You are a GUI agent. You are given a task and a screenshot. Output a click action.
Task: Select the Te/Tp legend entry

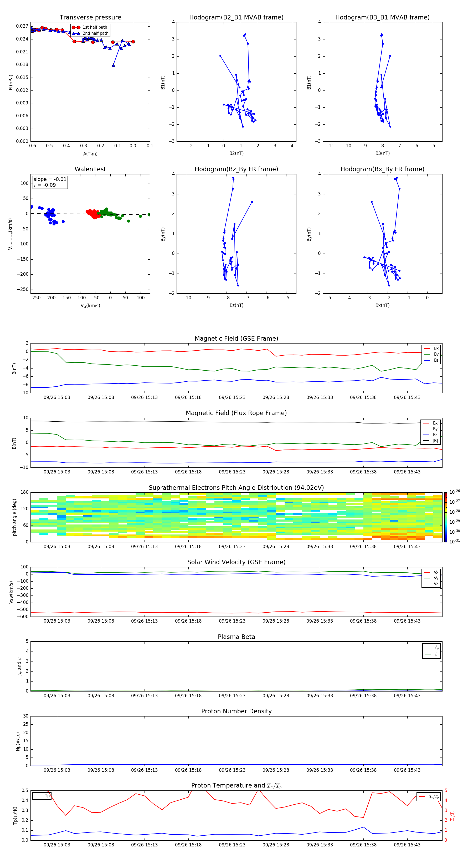429,796
